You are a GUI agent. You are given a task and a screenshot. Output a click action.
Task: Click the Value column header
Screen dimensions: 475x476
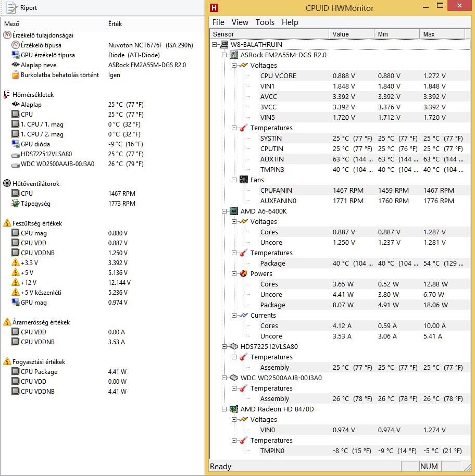(x=352, y=34)
